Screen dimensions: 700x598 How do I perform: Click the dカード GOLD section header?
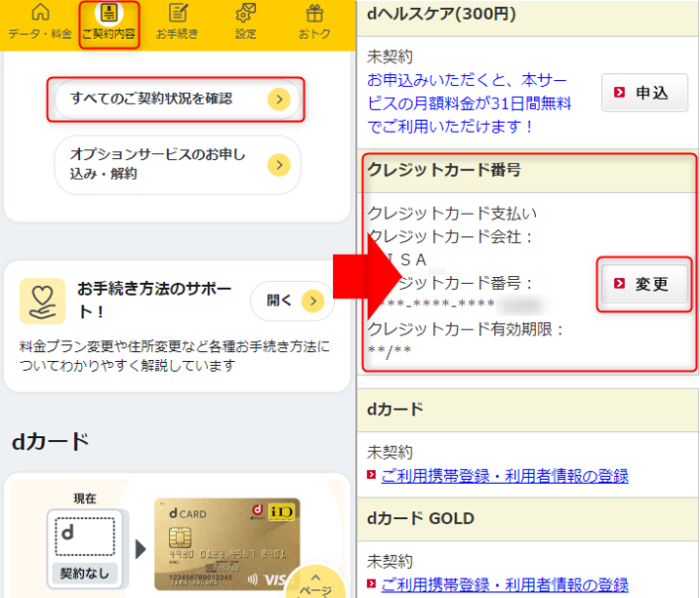pos(528,519)
